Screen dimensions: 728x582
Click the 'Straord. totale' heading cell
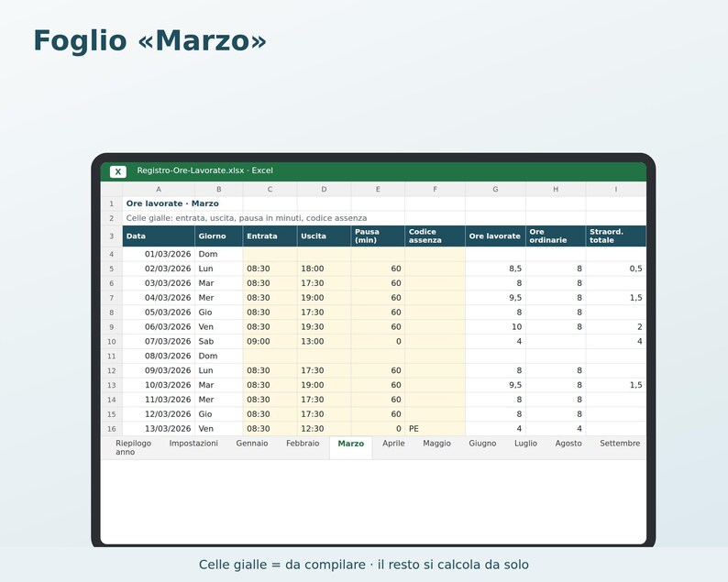[616, 236]
